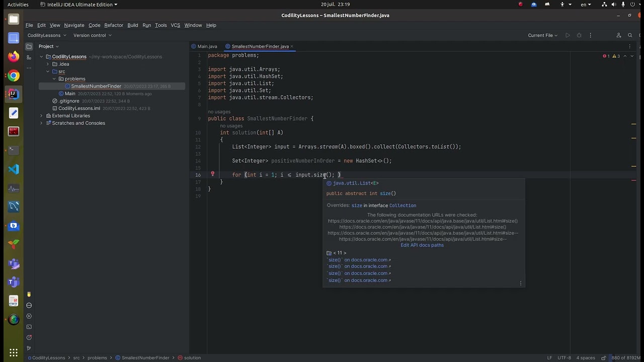Click the 4 spaces indent setting

(586, 358)
